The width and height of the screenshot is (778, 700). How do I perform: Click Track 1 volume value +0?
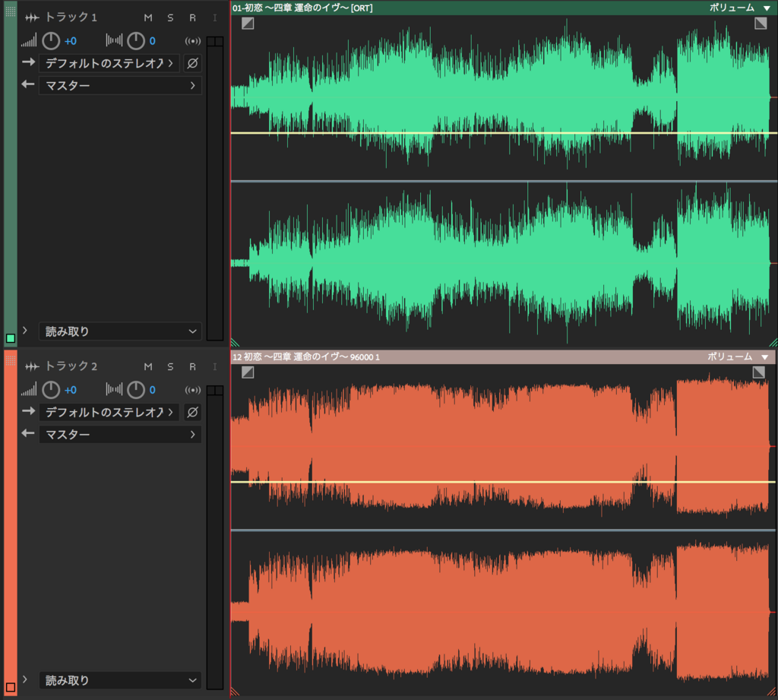coord(71,41)
